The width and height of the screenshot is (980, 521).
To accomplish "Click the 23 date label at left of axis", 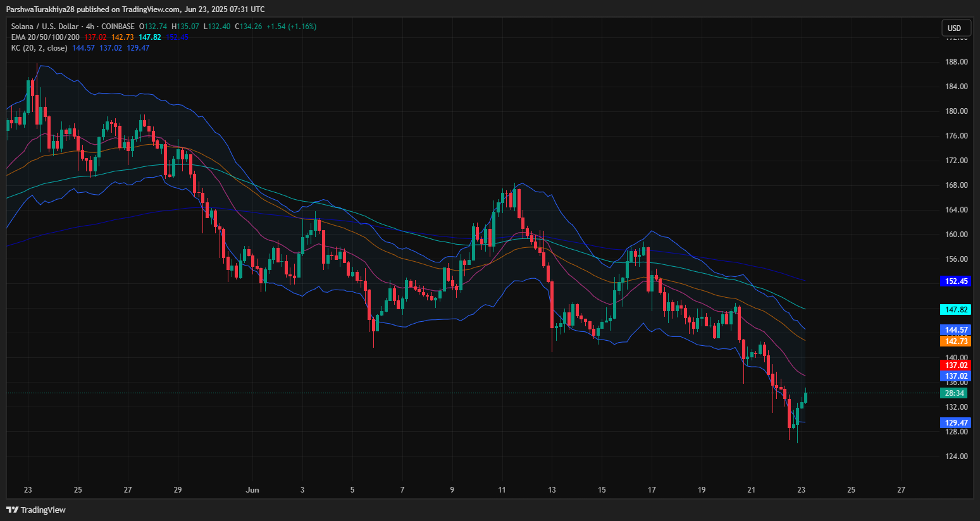I will 28,490.
